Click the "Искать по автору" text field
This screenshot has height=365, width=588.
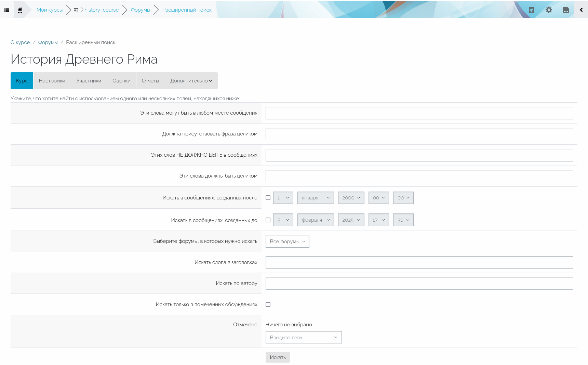pos(419,284)
